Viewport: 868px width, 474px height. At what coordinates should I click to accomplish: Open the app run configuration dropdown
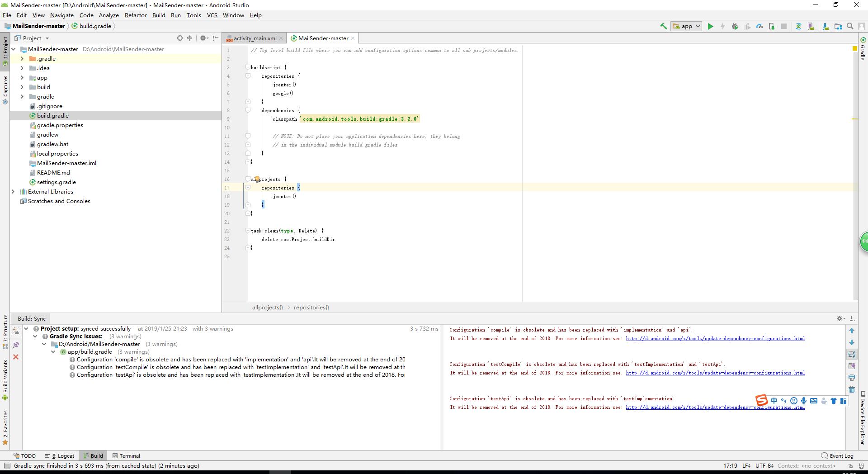[x=686, y=26]
